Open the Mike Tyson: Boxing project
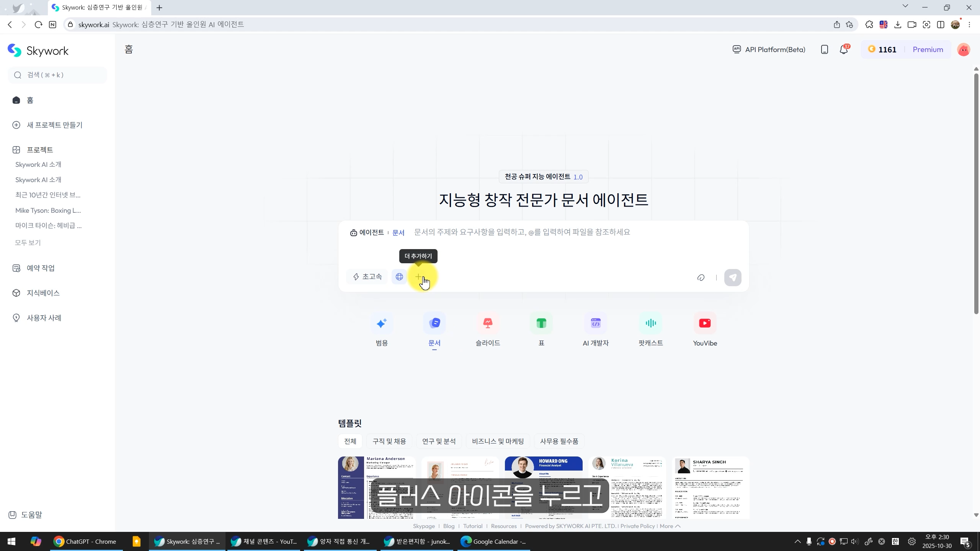Screen dimensions: 980x551 (x=48, y=210)
